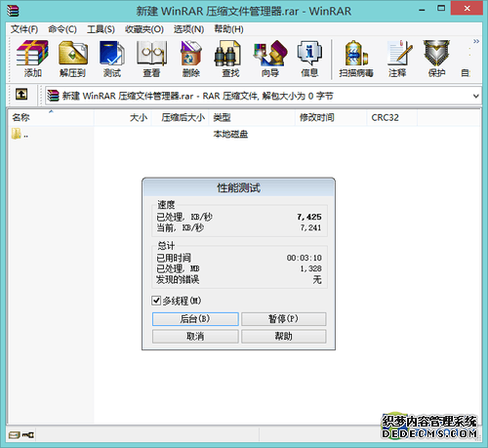This screenshot has height=448, width=488.
Task: Click the key icon in status bar
Action: pos(28,435)
